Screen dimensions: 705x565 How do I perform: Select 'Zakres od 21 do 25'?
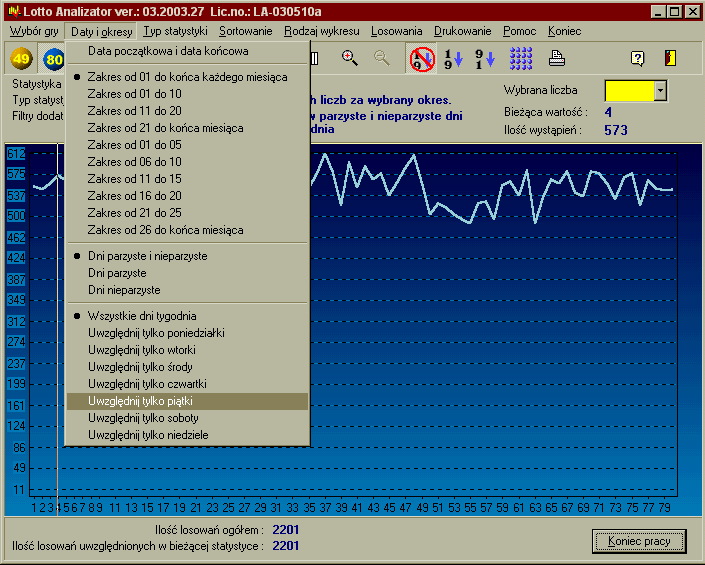point(187,213)
